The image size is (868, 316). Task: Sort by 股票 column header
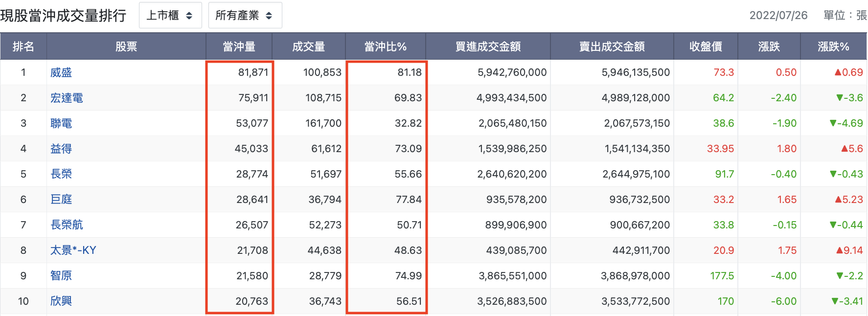(x=126, y=46)
